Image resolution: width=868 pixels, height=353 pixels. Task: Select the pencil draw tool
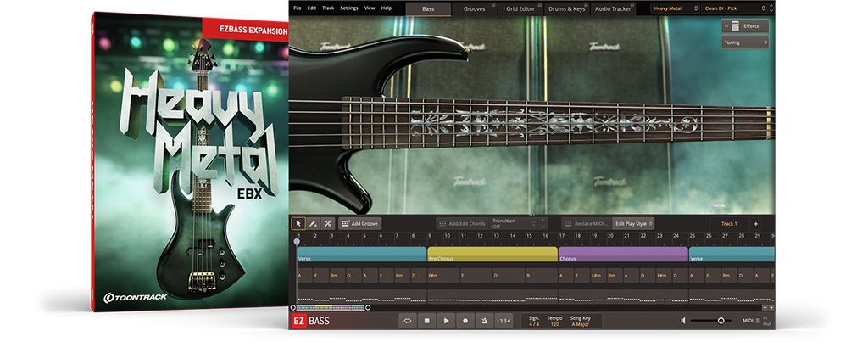(x=313, y=224)
